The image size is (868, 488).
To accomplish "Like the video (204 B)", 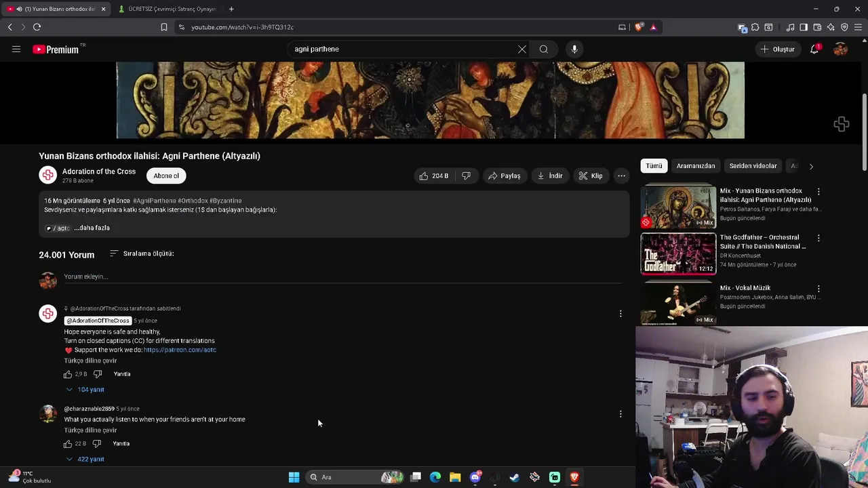I will pyautogui.click(x=434, y=176).
